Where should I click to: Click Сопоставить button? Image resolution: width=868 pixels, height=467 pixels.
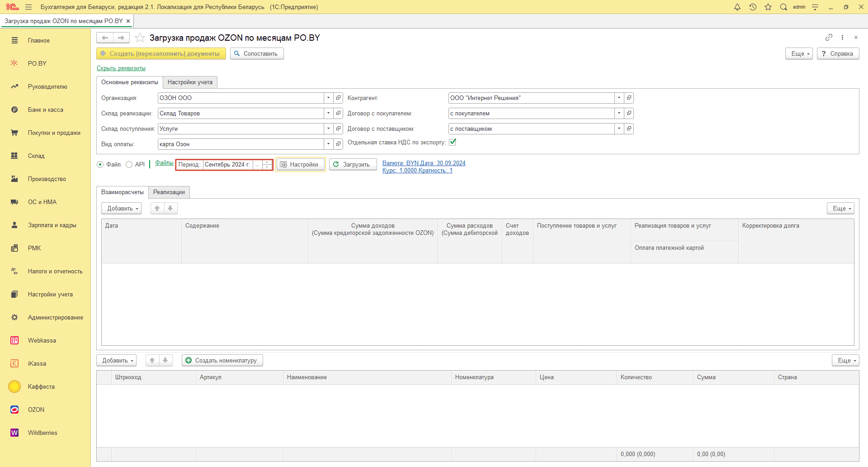(x=257, y=53)
